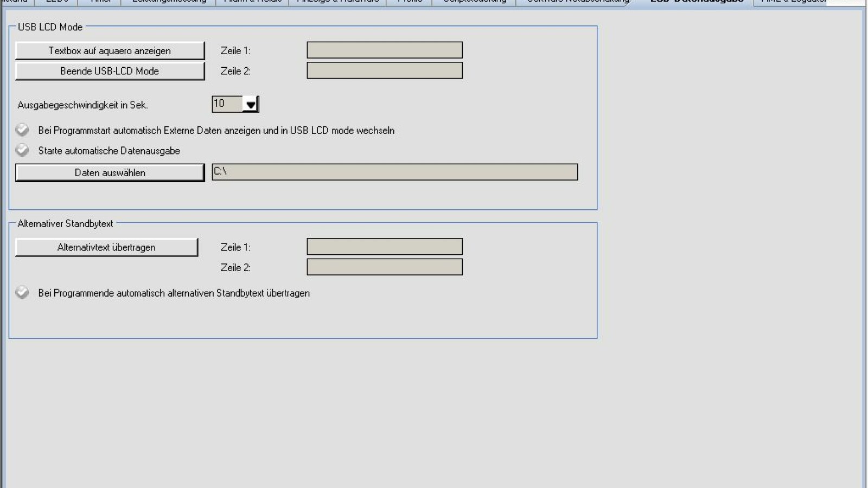The height and width of the screenshot is (488, 868).
Task: Select the Scriptsteuerung tab
Action: (474, 2)
